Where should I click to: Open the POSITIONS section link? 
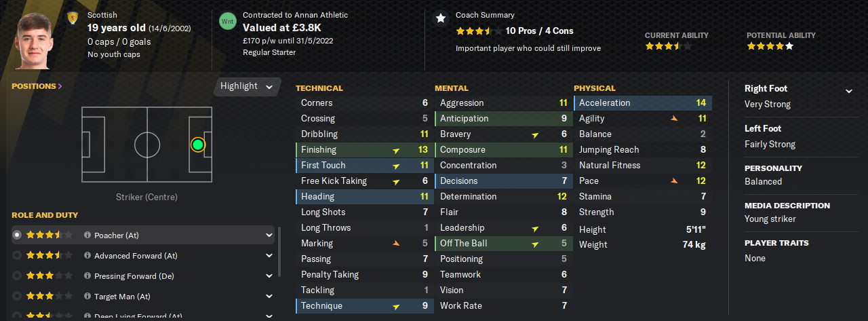tap(37, 86)
